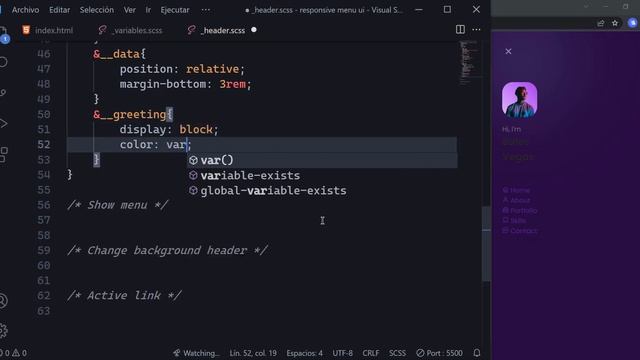This screenshot has width=640, height=360.
Task: Maximize the VS Code window
Action: click(x=447, y=9)
